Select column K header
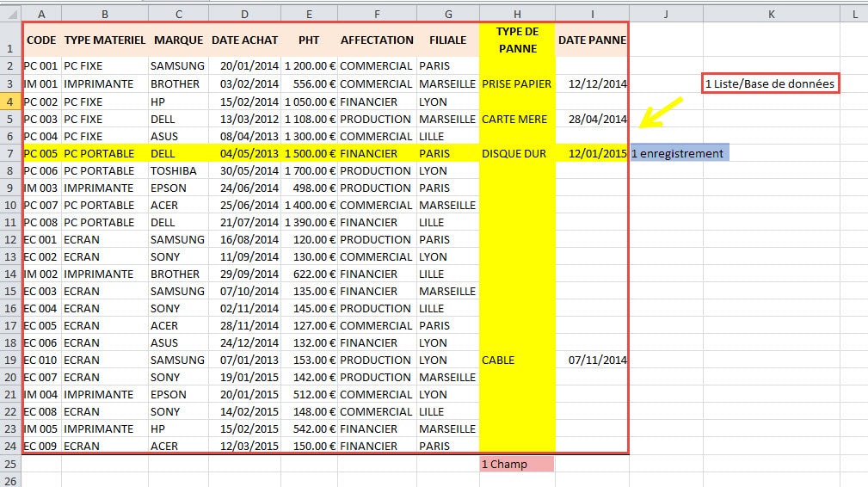 (771, 15)
